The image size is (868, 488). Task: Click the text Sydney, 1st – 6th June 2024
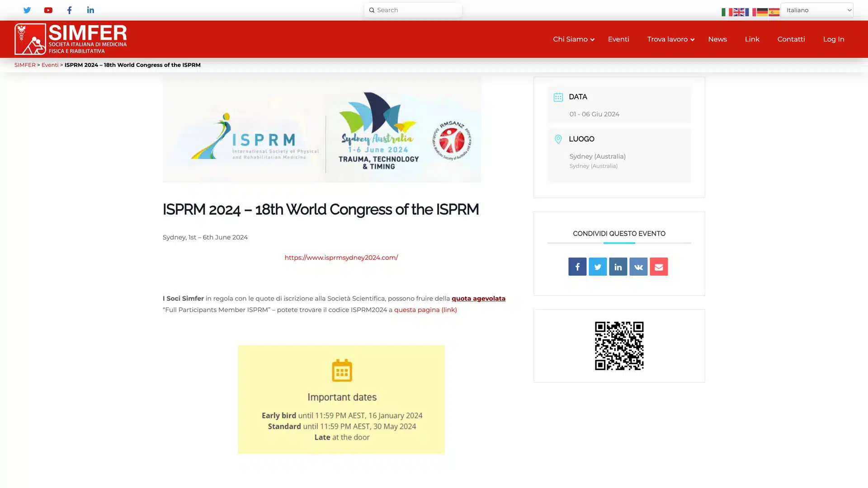tap(205, 237)
